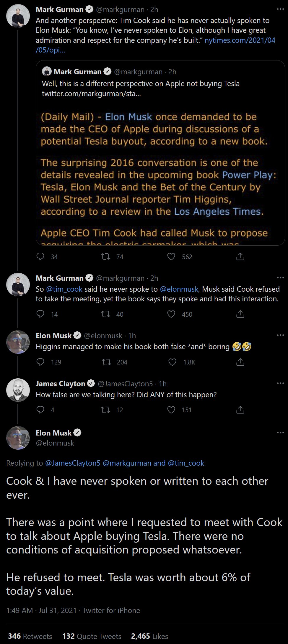View the 132 Quote Tweets list

click(x=92, y=636)
